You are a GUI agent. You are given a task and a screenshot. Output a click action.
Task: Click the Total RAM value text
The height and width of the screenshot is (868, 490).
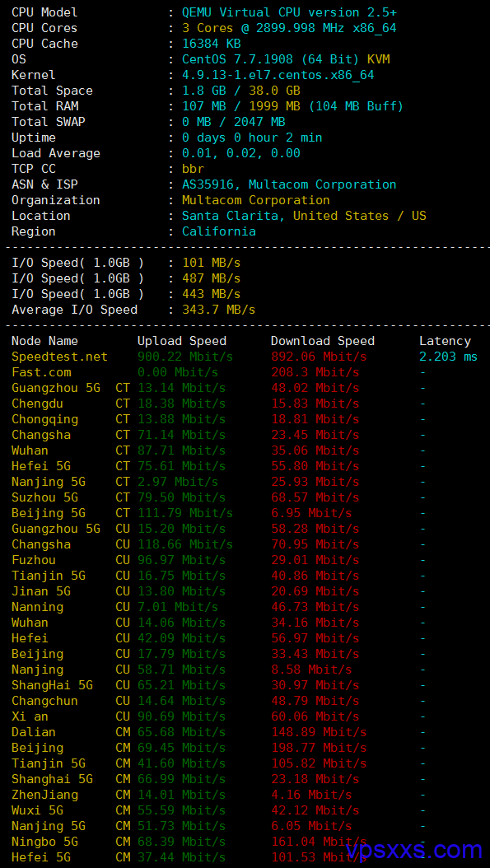click(x=293, y=106)
